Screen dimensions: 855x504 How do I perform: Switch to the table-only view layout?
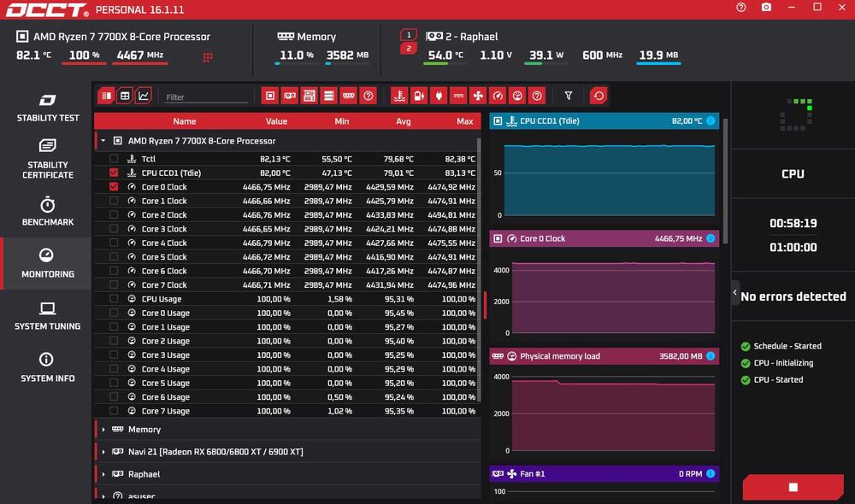[125, 96]
